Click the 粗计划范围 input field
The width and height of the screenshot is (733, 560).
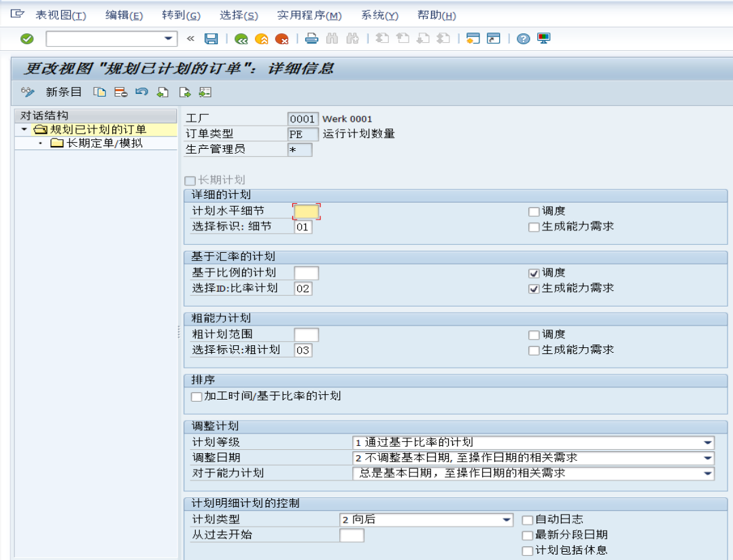(306, 335)
